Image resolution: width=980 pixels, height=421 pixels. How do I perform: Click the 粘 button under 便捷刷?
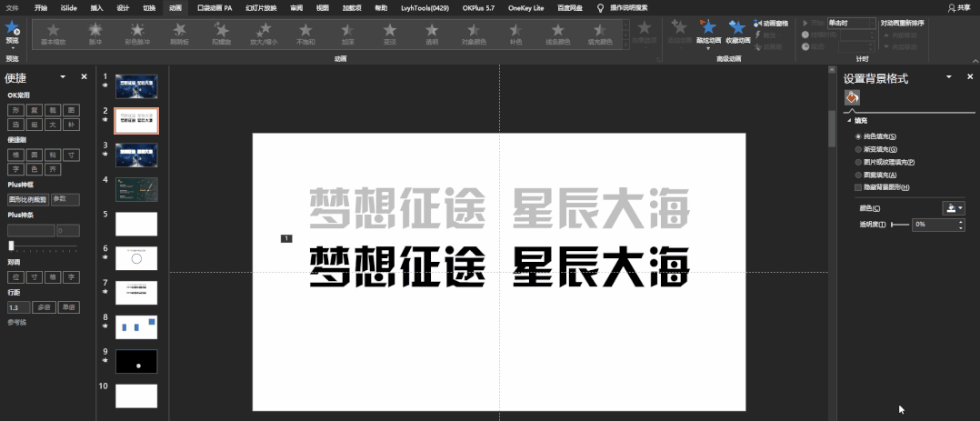(53, 155)
